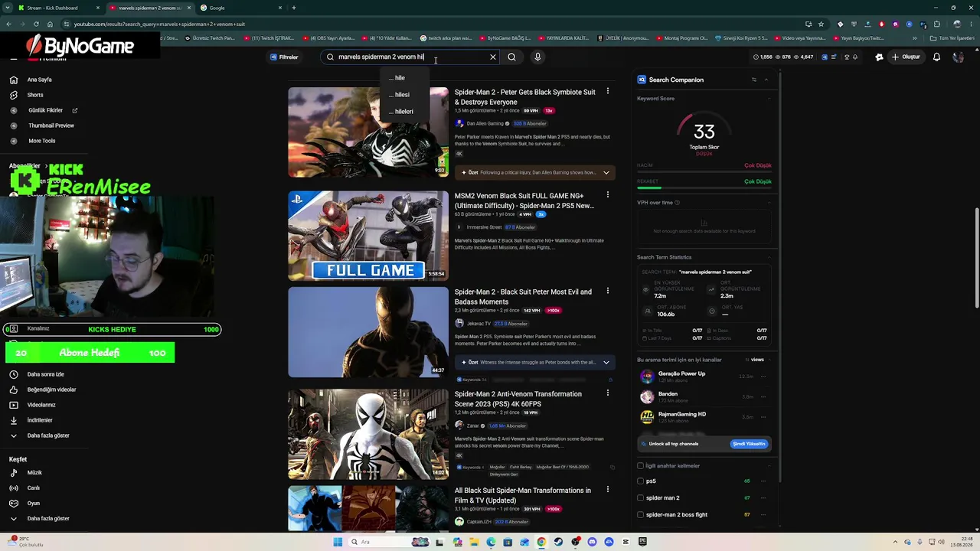
Task: Open options for Black Suit Peter Most Evil video
Action: pyautogui.click(x=608, y=292)
